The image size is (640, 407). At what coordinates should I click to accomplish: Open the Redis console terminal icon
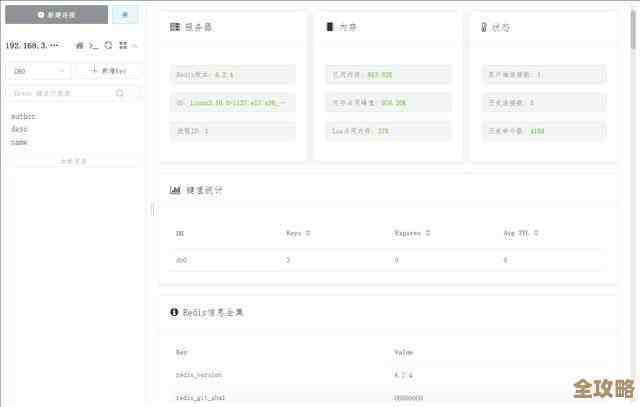pyautogui.click(x=93, y=45)
